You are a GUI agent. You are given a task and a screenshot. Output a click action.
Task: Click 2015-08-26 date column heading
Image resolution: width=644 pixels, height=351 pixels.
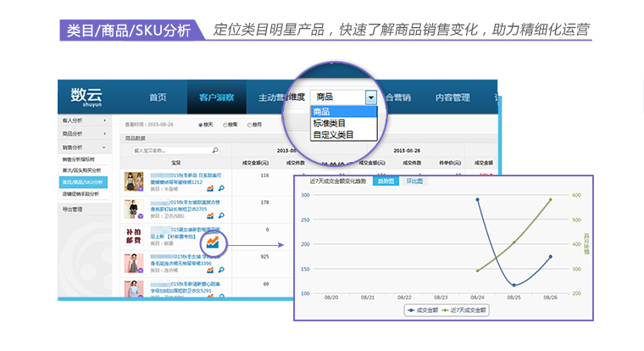407,150
